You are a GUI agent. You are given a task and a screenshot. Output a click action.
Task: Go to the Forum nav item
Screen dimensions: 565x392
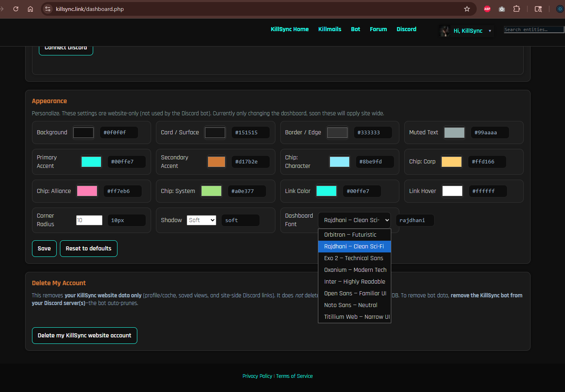[378, 29]
